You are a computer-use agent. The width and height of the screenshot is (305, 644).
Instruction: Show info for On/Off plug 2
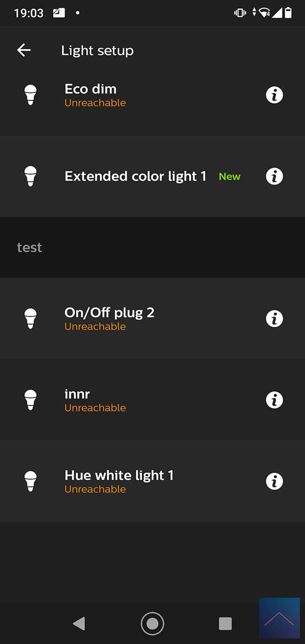coord(274,319)
